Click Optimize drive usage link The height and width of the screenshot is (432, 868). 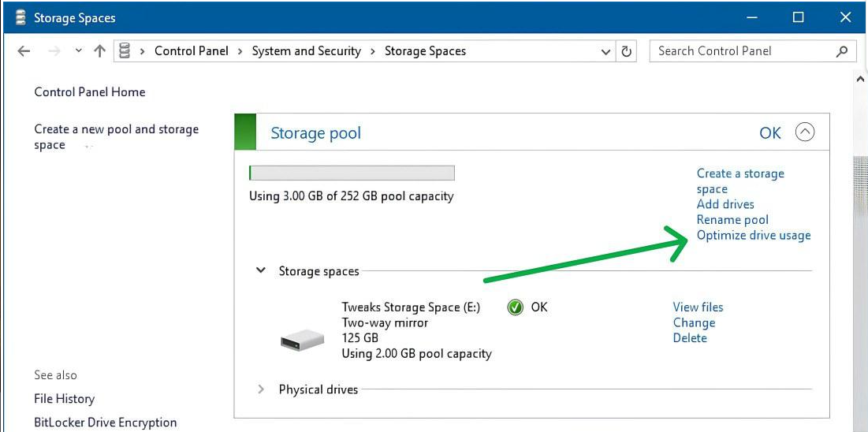tap(753, 235)
